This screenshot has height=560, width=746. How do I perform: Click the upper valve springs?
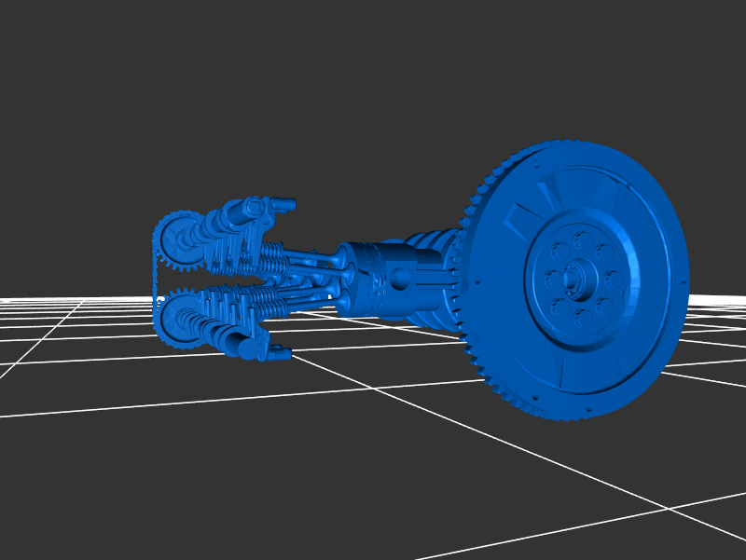[x=270, y=253]
